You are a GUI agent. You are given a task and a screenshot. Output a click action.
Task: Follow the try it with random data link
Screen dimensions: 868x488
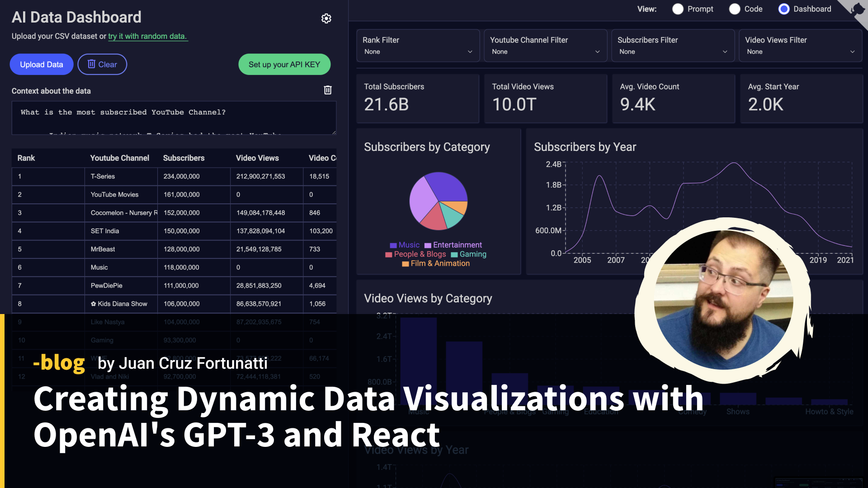point(147,36)
